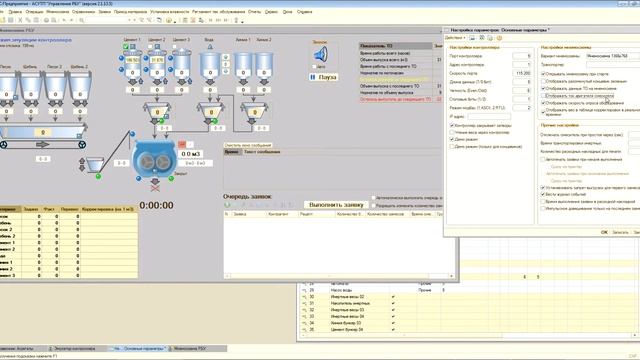Click the red X mixer discharge gate icon
The height and width of the screenshot is (360, 640).
(x=155, y=188)
